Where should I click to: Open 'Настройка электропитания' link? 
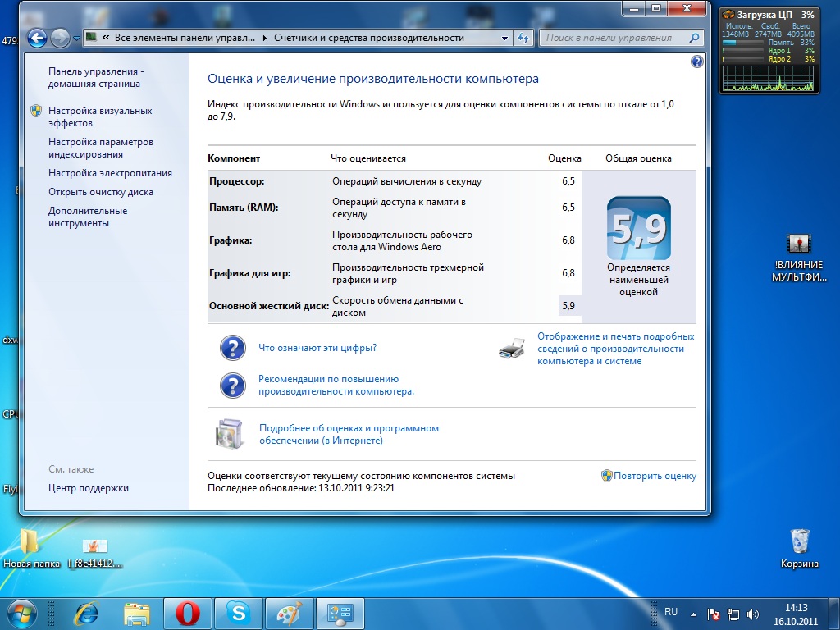click(111, 173)
